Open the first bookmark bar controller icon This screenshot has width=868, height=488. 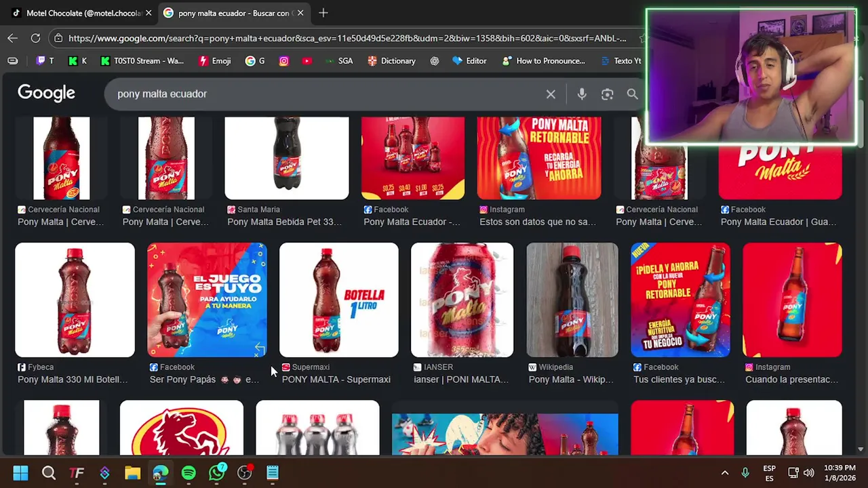click(x=13, y=61)
